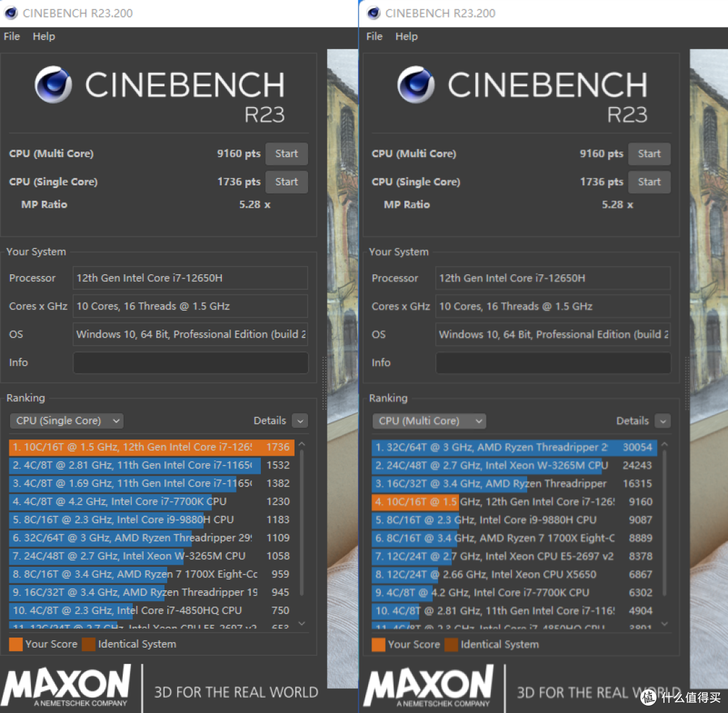Click brown Identical System swatch in right window
This screenshot has height=713, width=728.
[x=451, y=644]
